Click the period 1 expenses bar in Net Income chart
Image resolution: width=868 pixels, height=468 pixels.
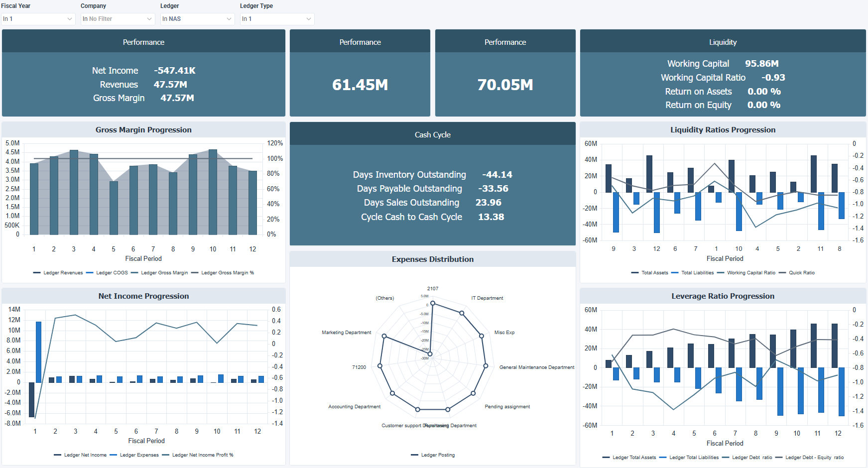click(x=38, y=352)
